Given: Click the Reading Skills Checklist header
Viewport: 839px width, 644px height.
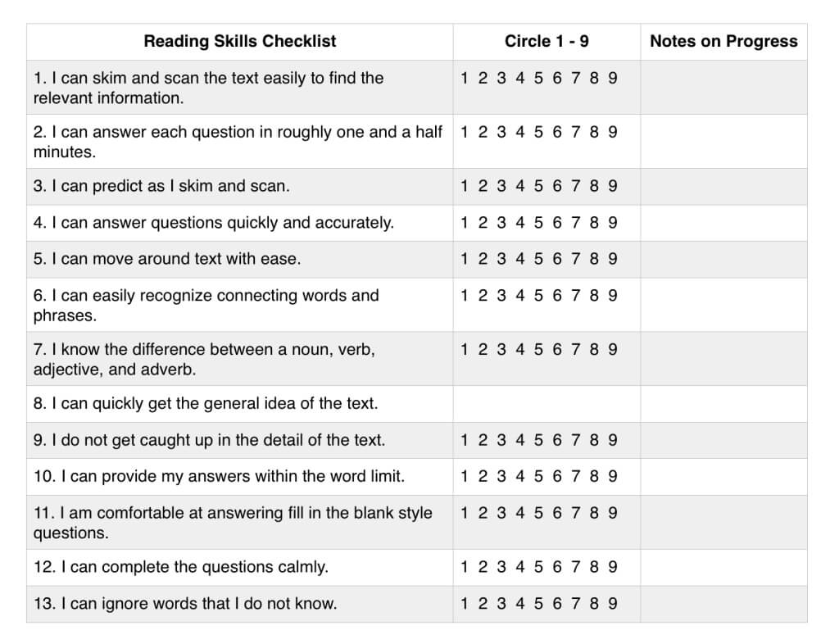Looking at the screenshot, I should tap(240, 41).
